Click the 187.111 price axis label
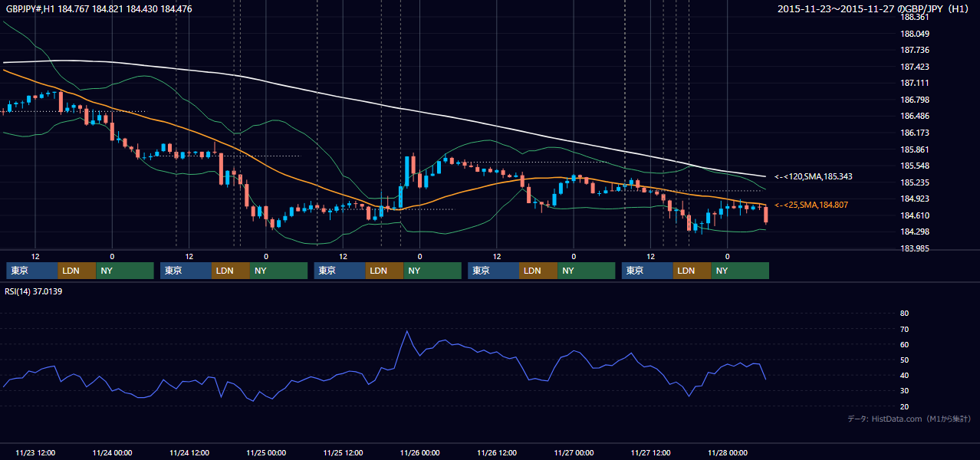Viewport: 980px width, 460px height. pos(915,83)
